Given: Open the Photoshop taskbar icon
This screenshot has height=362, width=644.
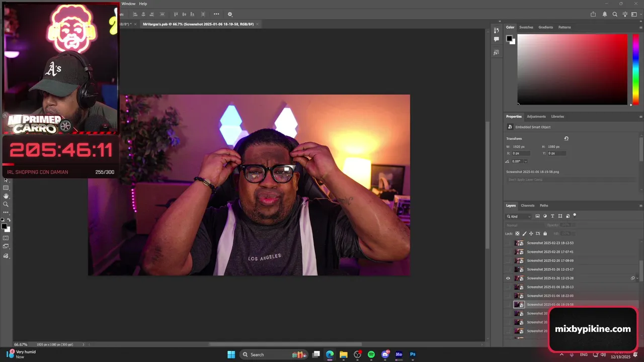Looking at the screenshot, I should point(413,354).
